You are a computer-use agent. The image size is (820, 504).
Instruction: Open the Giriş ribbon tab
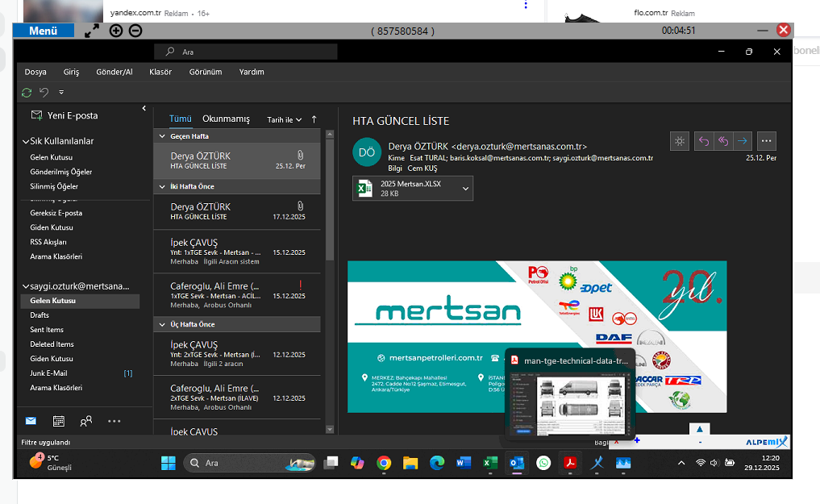tap(71, 72)
